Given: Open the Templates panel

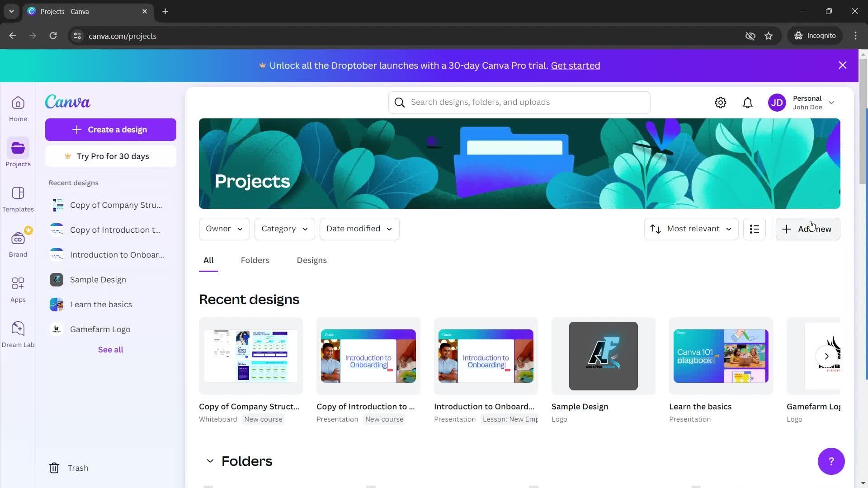Looking at the screenshot, I should pyautogui.click(x=18, y=199).
